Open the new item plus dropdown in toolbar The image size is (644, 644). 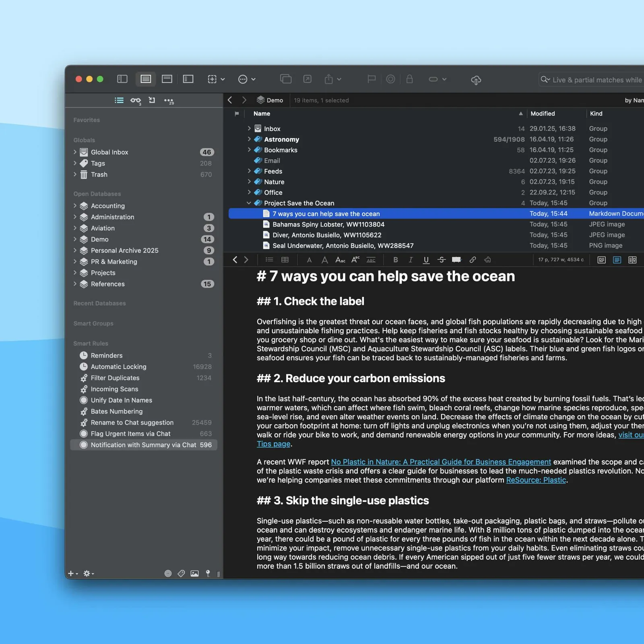pos(216,79)
